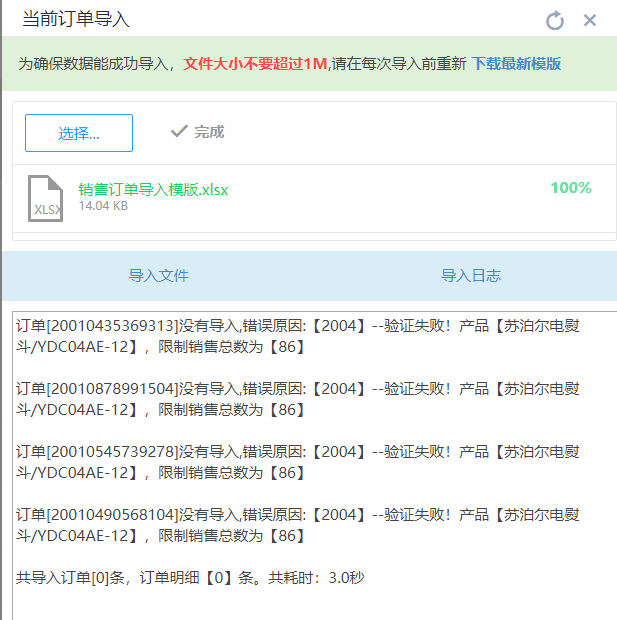Close the 当前订单导入 dialog

(x=590, y=20)
